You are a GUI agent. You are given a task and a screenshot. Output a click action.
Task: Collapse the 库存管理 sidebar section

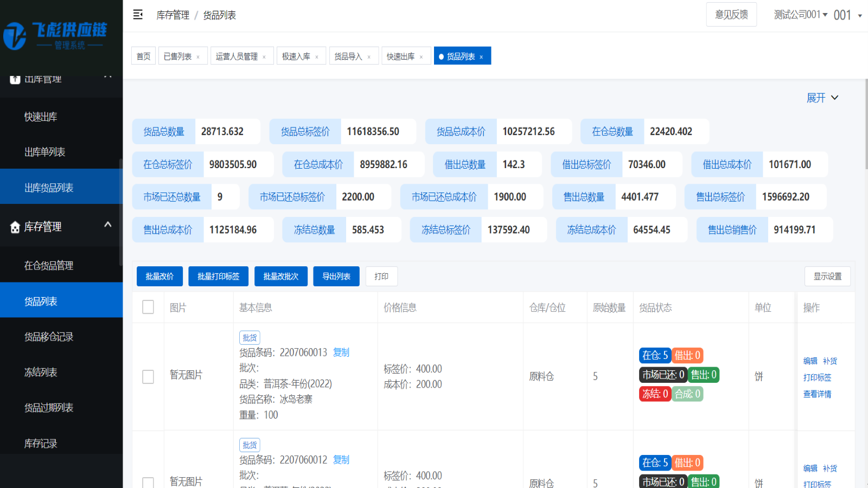pyautogui.click(x=107, y=225)
